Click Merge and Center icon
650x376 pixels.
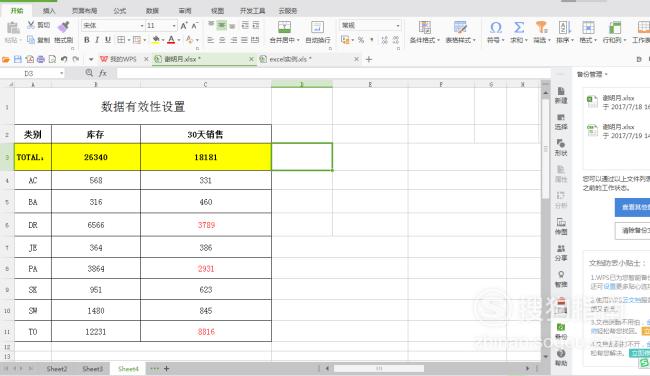pos(284,27)
